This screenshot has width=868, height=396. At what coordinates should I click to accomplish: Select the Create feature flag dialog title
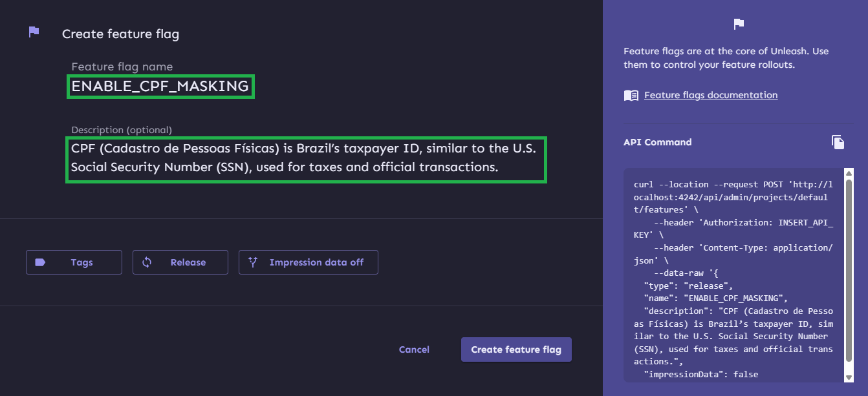pyautogui.click(x=120, y=34)
